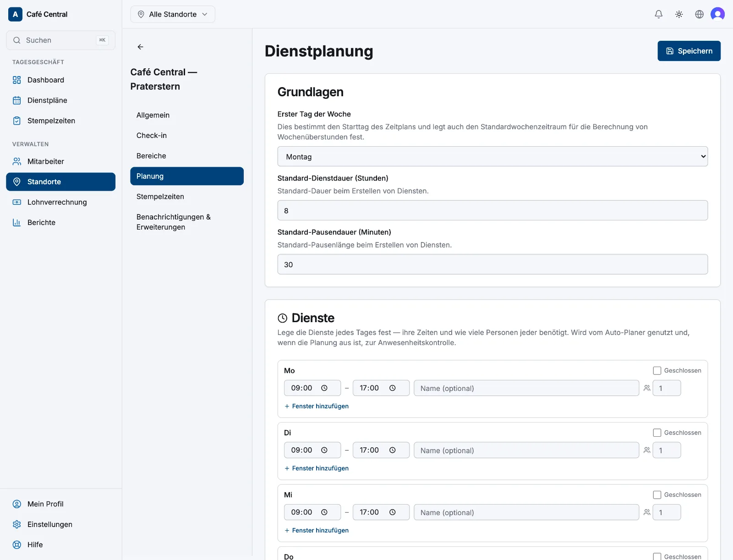Image resolution: width=733 pixels, height=560 pixels.
Task: Open Einstellungen in sidebar
Action: 60,524
